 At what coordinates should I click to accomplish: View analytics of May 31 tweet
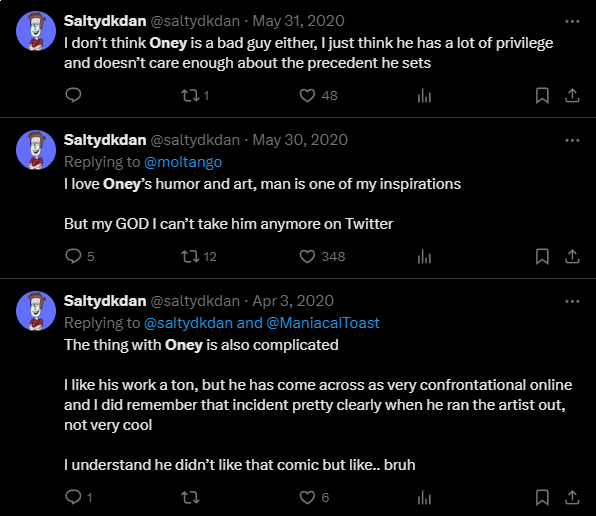(x=424, y=95)
